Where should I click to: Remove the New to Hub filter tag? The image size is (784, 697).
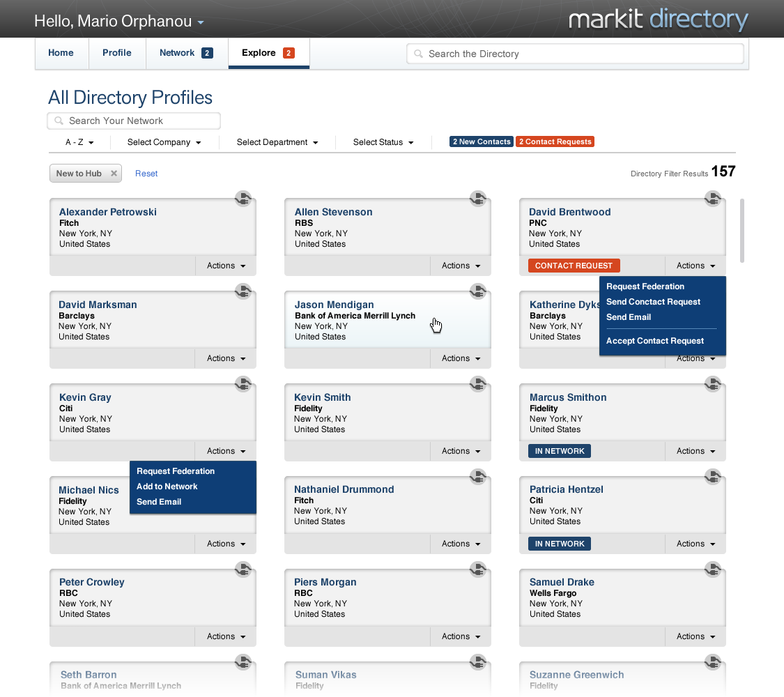point(114,174)
